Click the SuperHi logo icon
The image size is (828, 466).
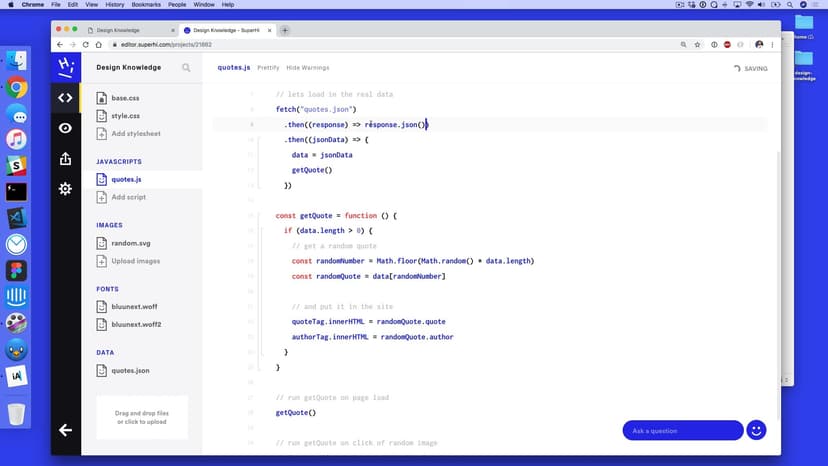(65, 67)
